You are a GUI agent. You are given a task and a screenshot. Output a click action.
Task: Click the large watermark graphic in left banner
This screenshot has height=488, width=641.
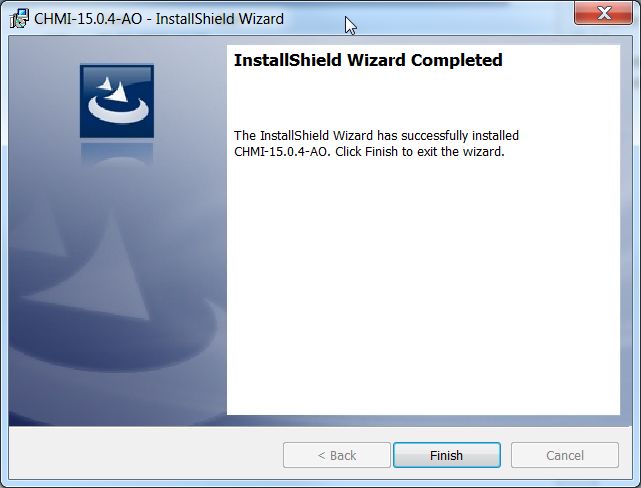(x=114, y=286)
